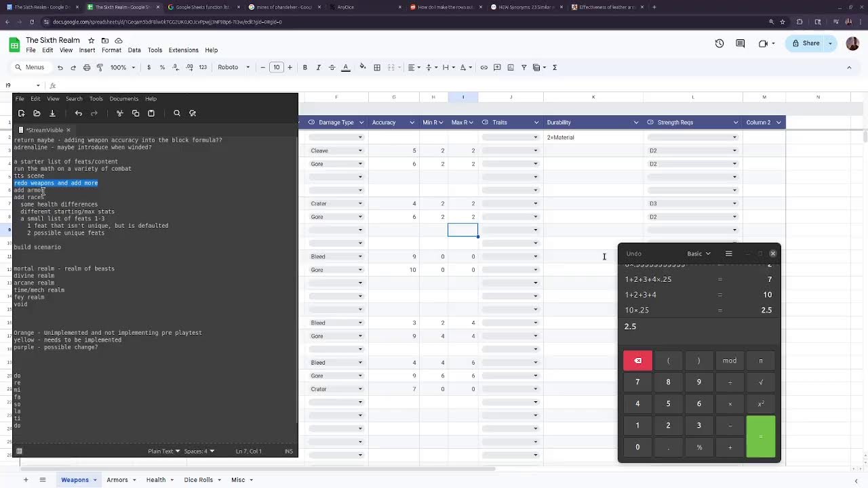Switch to the Armors sheet tab
Image resolution: width=868 pixels, height=488 pixels.
117,480
